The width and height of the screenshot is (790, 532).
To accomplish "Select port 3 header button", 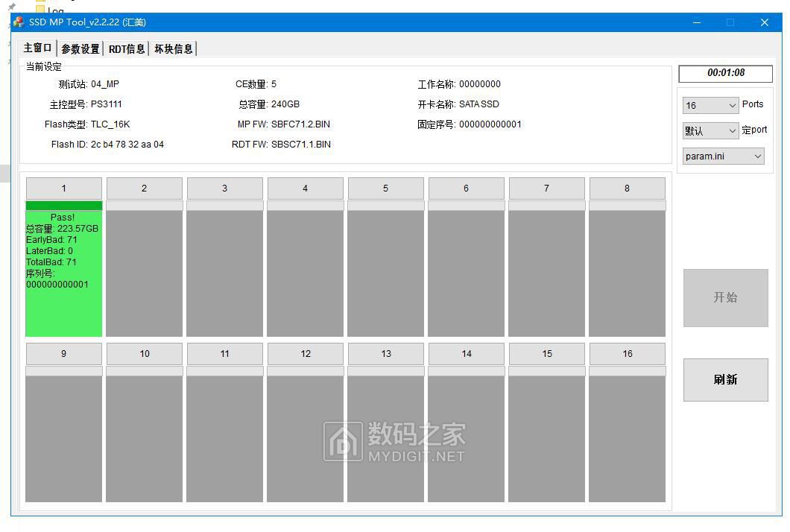I will point(225,189).
